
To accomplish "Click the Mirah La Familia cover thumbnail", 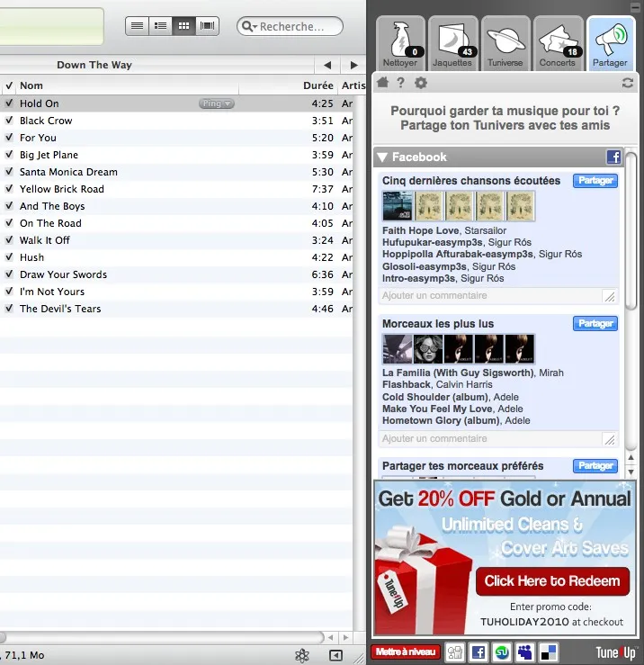I will (398, 349).
